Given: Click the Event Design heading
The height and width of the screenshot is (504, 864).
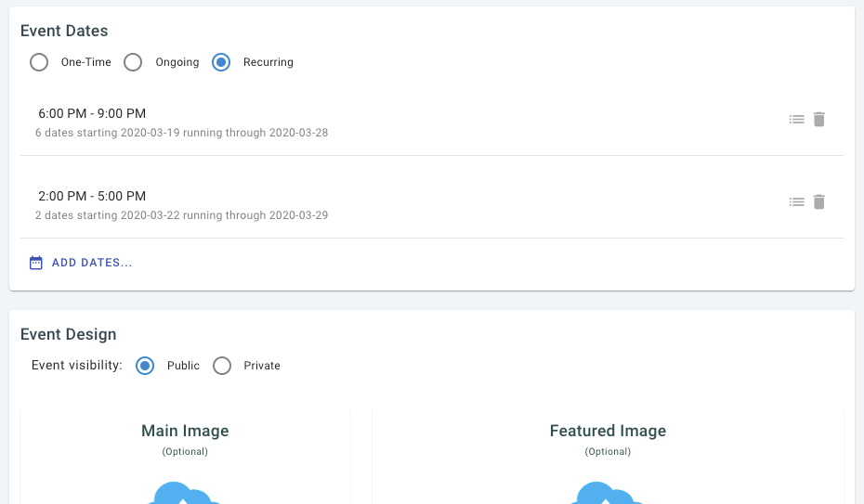Looking at the screenshot, I should (69, 334).
